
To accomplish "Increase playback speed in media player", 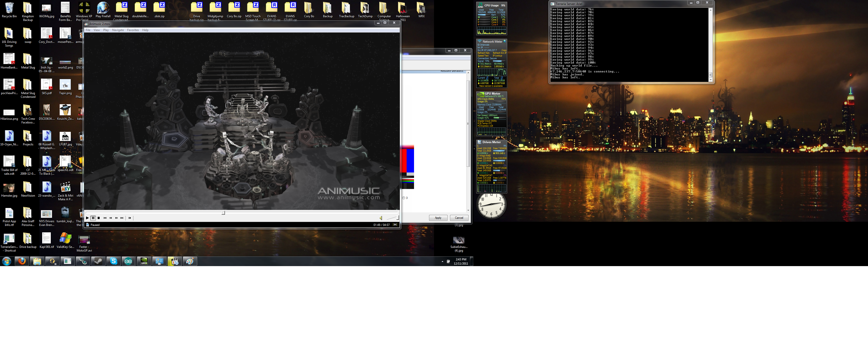I will (x=116, y=218).
